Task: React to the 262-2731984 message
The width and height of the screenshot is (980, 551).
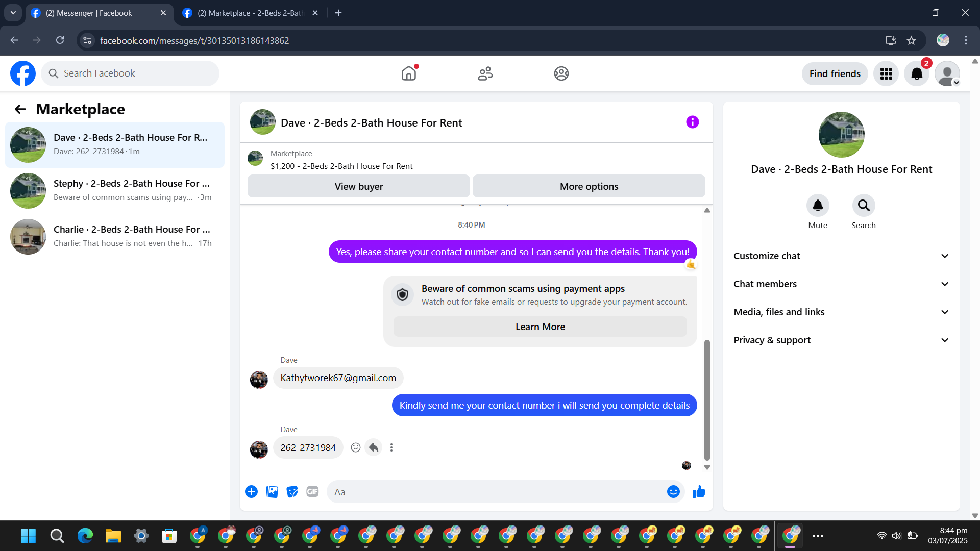Action: 356,447
